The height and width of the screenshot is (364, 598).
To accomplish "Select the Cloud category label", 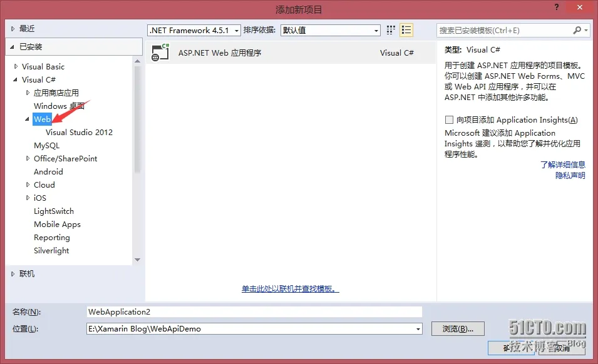I will pyautogui.click(x=44, y=185).
